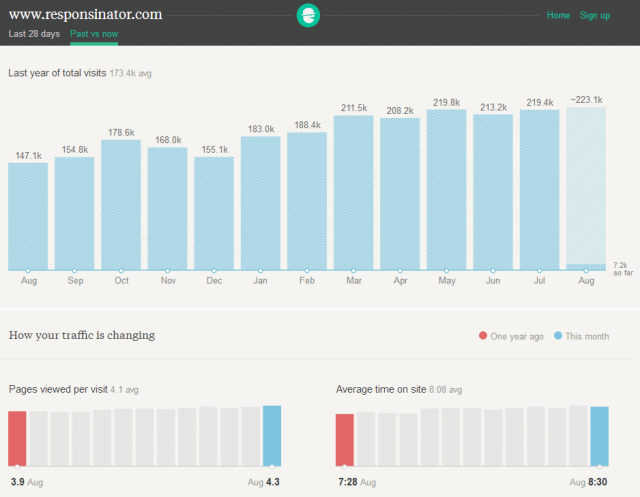Click the Aug 8:30 value
Viewport: 640px width, 497px height.
[x=588, y=482]
